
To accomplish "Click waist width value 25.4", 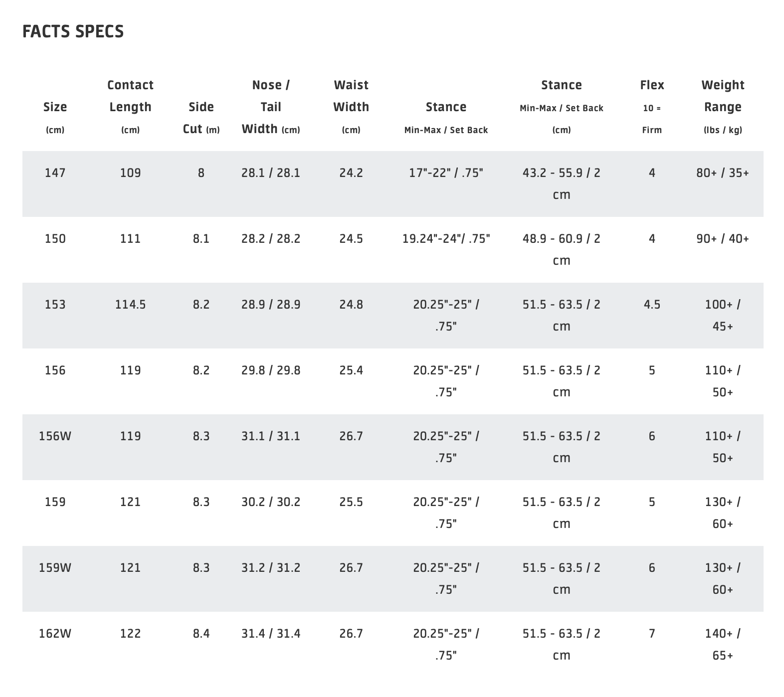I will pyautogui.click(x=351, y=370).
